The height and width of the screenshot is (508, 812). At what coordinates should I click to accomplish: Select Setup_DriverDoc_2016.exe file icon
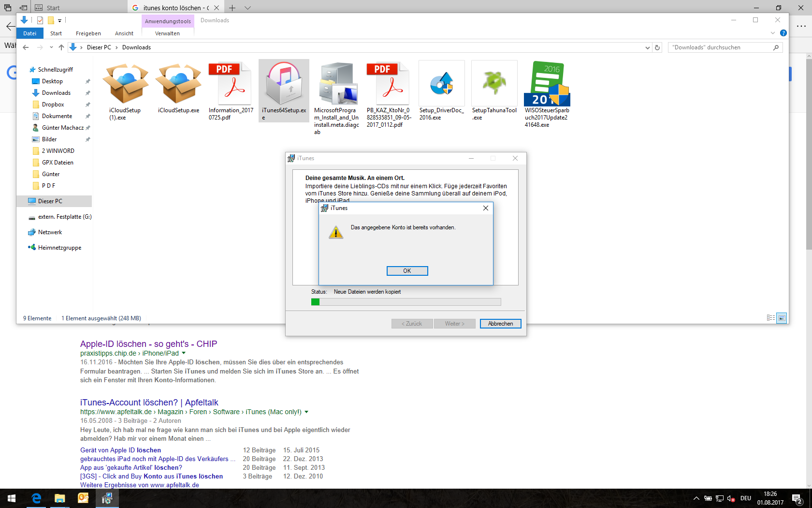click(x=442, y=84)
